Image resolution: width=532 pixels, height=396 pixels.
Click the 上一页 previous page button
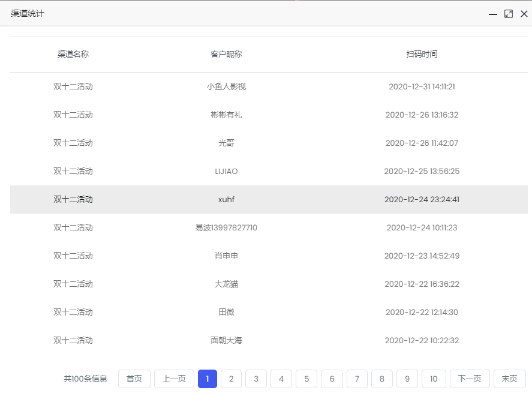(174, 379)
